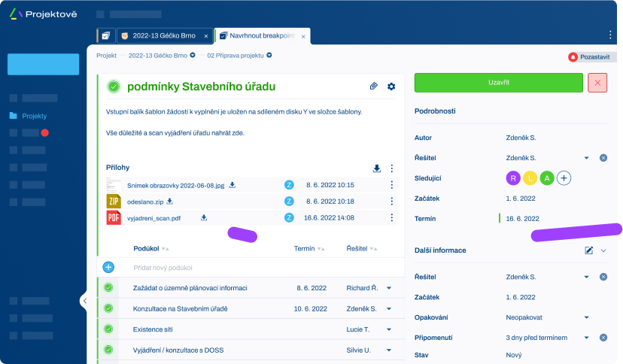
Task: Add a follower with the plus circle
Action: pos(564,177)
